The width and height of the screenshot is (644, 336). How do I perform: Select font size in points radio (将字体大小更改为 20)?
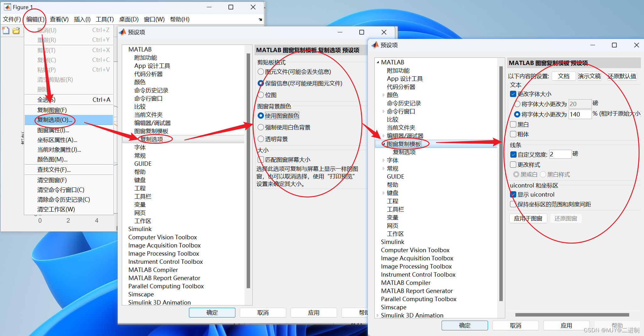pyautogui.click(x=517, y=104)
